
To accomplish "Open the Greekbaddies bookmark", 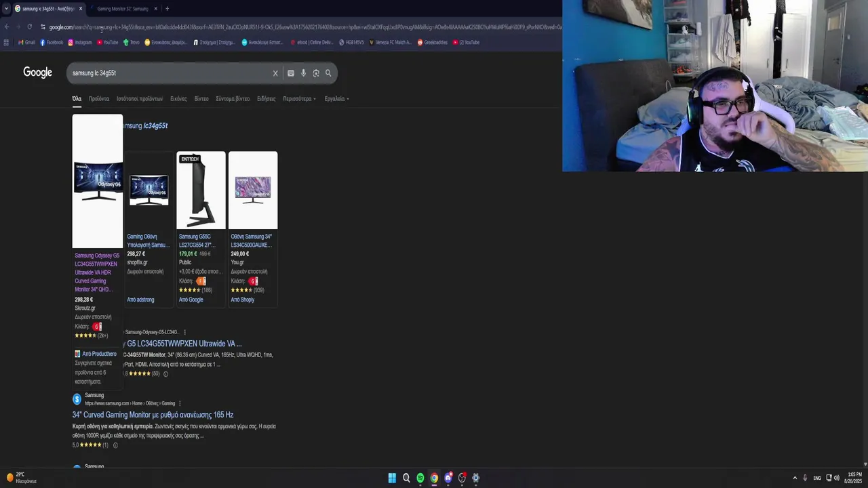I will pyautogui.click(x=433, y=42).
